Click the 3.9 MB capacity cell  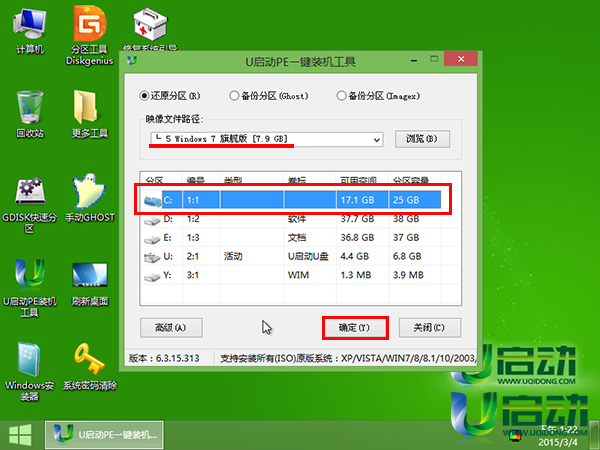coord(408,275)
